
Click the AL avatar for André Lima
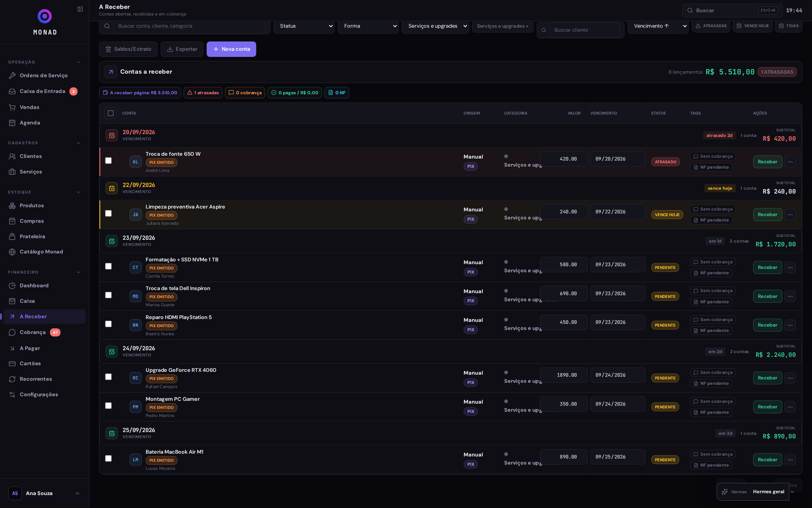[136, 162]
